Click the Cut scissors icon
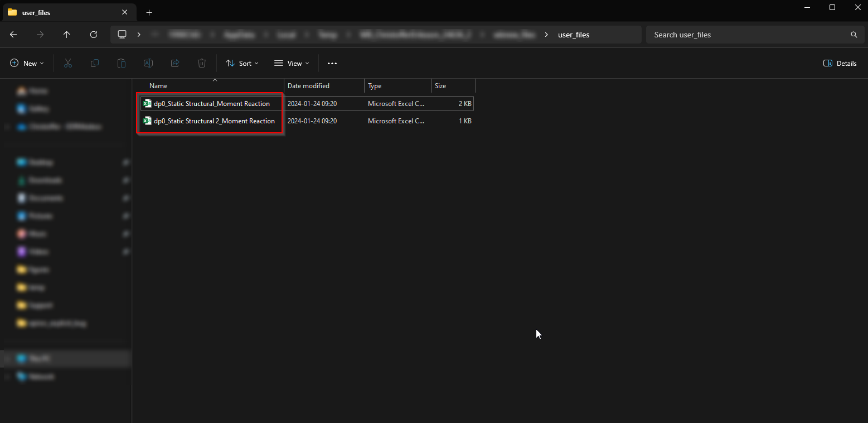Screen dimensions: 868x423 [68, 64]
